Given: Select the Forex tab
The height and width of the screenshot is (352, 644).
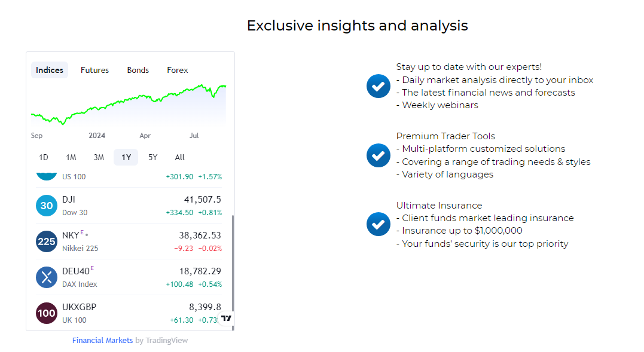Looking at the screenshot, I should coord(178,70).
